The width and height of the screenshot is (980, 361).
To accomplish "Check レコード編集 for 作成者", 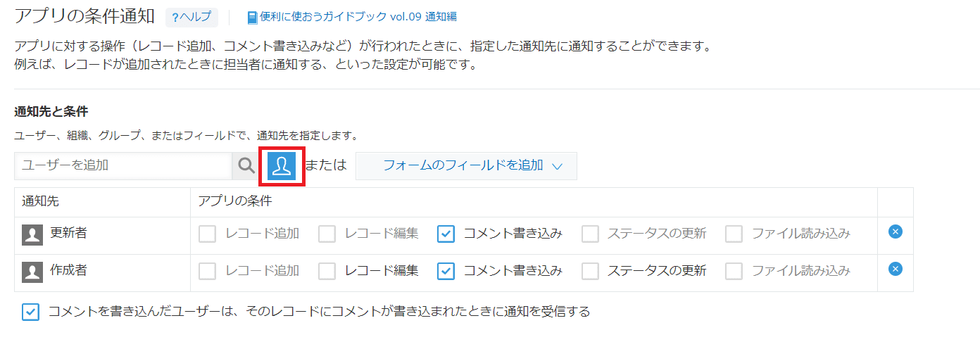I will pos(327,271).
